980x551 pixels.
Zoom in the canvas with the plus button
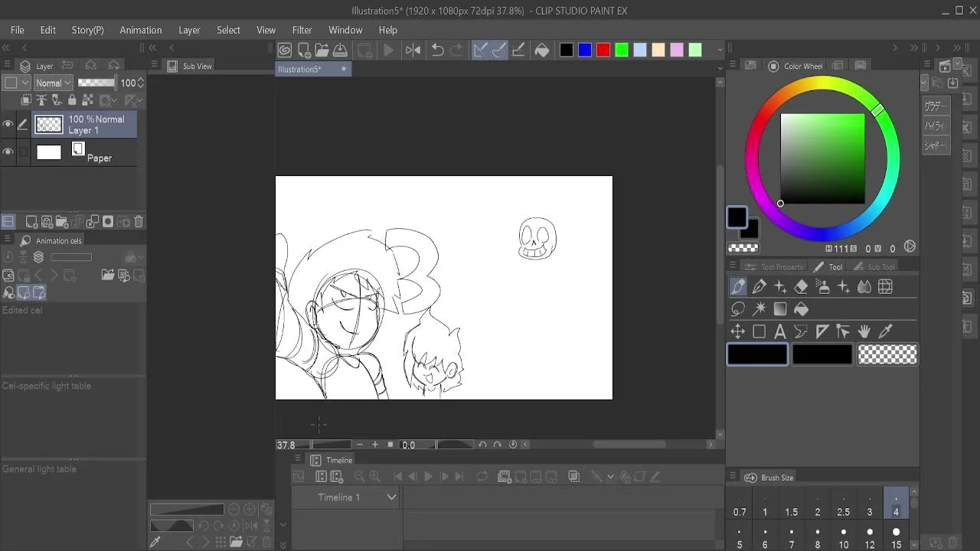click(375, 445)
